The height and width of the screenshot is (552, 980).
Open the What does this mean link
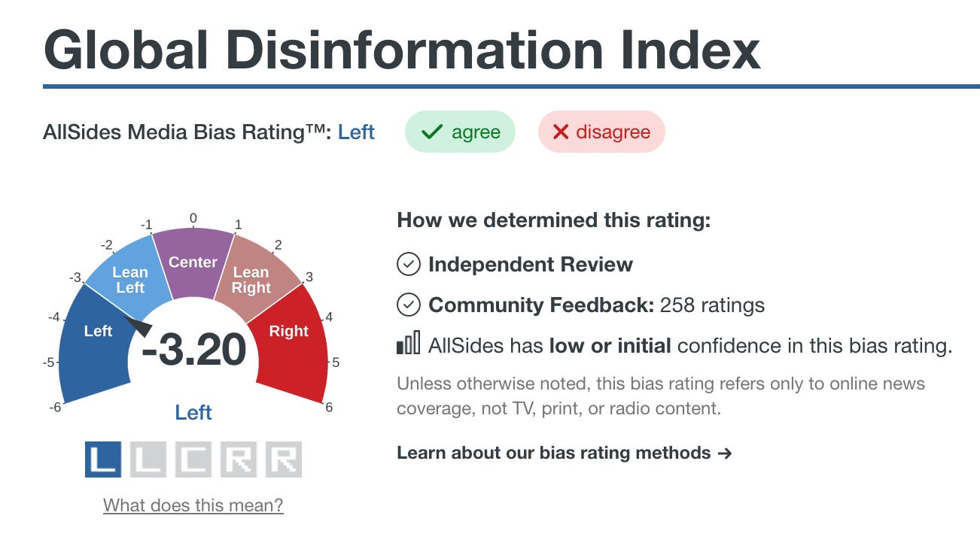point(193,505)
